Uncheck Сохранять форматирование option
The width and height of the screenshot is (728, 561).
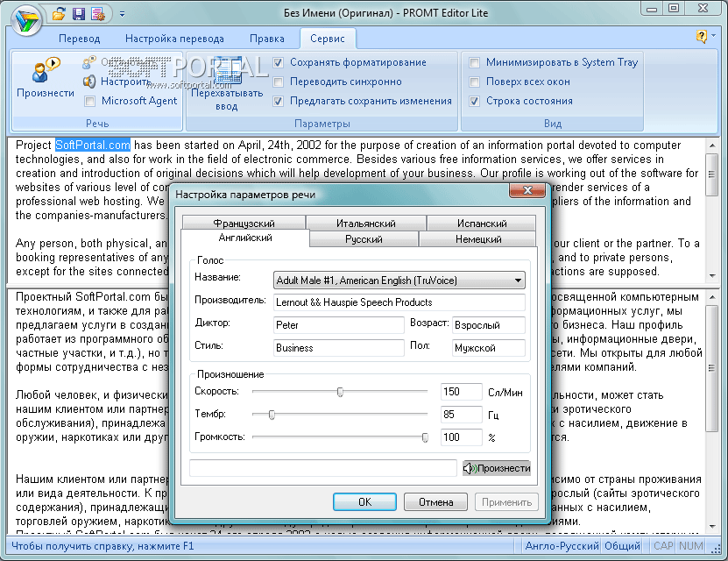click(278, 62)
